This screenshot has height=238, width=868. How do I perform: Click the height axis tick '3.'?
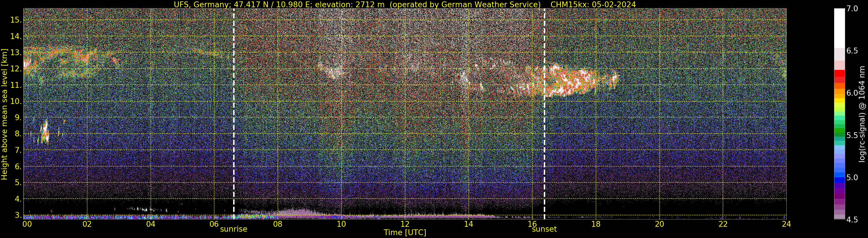(x=18, y=215)
